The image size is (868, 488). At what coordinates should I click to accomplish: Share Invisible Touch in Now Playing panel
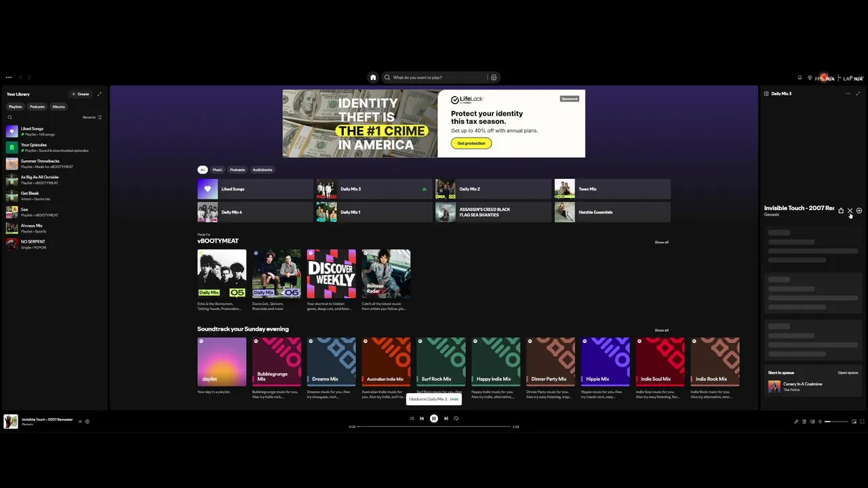(841, 211)
